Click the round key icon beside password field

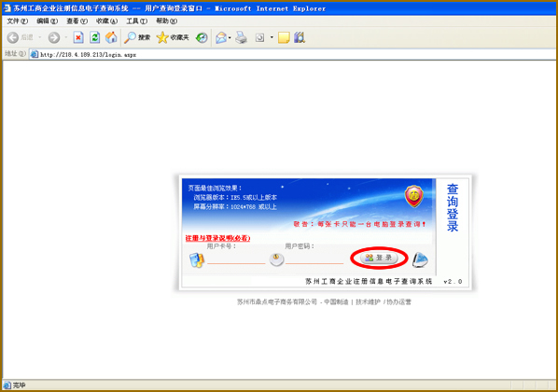click(x=276, y=259)
